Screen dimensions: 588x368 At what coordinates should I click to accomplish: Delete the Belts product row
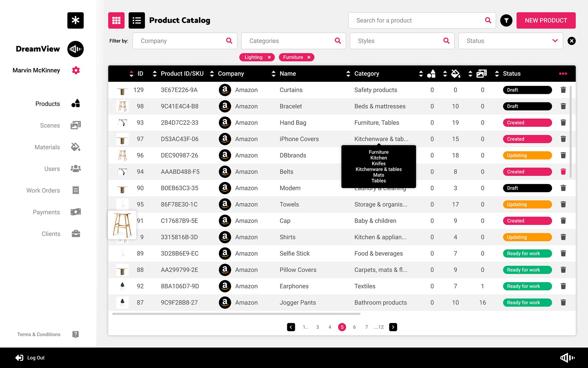563,172
